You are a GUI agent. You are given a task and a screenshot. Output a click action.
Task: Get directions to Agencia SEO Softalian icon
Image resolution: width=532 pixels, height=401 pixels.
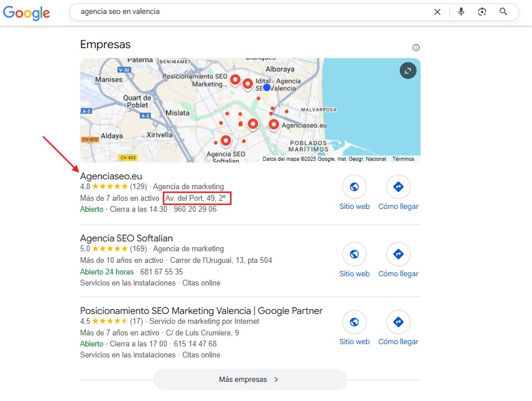[x=399, y=254]
